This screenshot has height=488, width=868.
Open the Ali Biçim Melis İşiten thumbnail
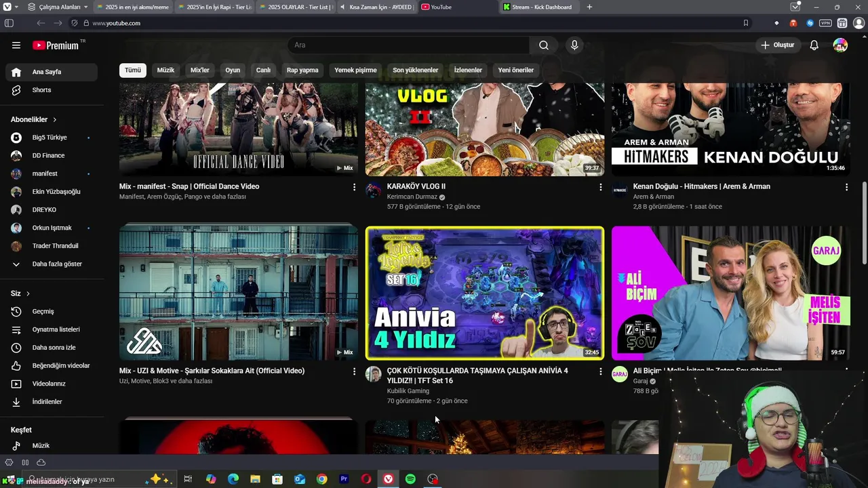click(730, 293)
